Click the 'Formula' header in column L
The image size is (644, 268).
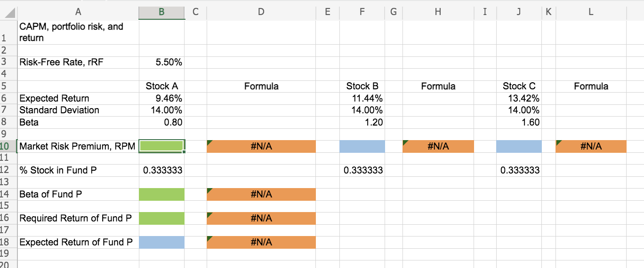(x=591, y=86)
